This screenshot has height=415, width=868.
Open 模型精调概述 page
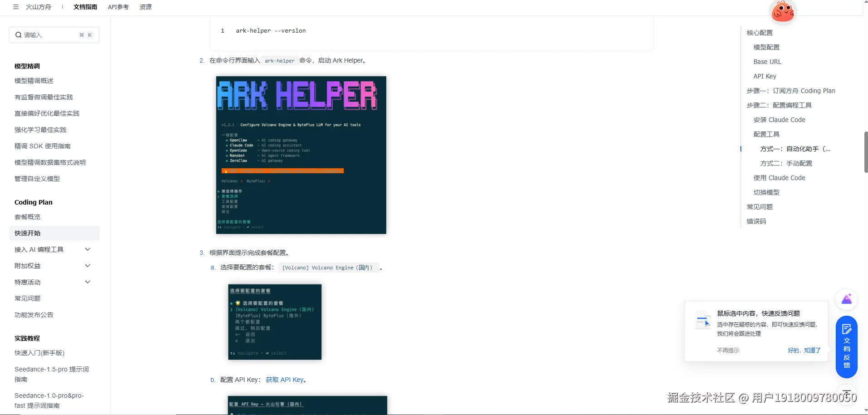pyautogui.click(x=34, y=81)
